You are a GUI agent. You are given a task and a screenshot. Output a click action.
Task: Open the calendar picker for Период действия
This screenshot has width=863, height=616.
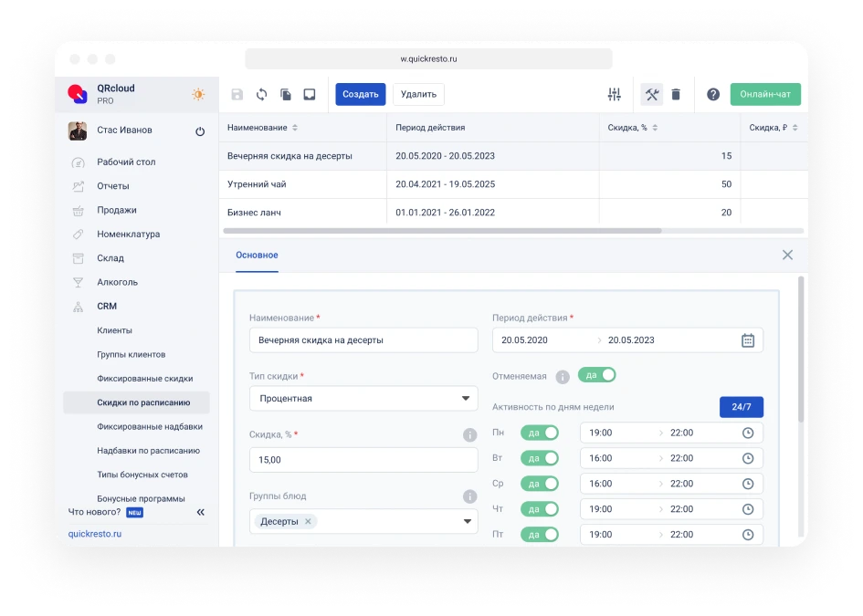(746, 339)
